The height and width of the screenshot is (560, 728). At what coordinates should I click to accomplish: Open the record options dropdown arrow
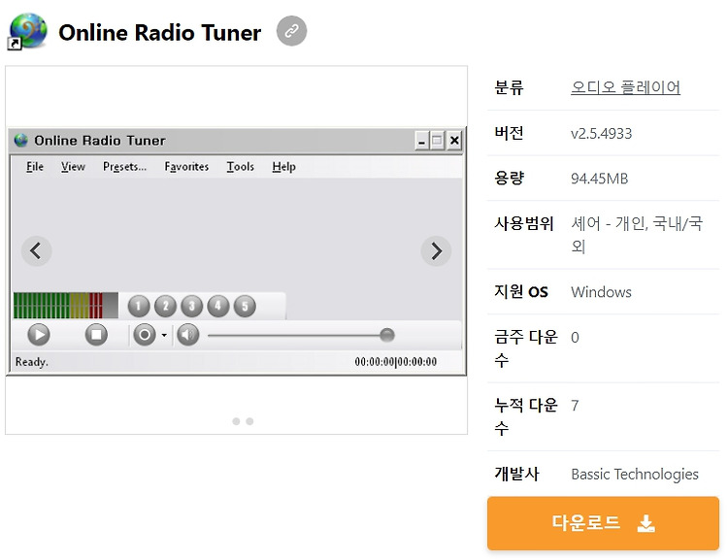coord(164,335)
